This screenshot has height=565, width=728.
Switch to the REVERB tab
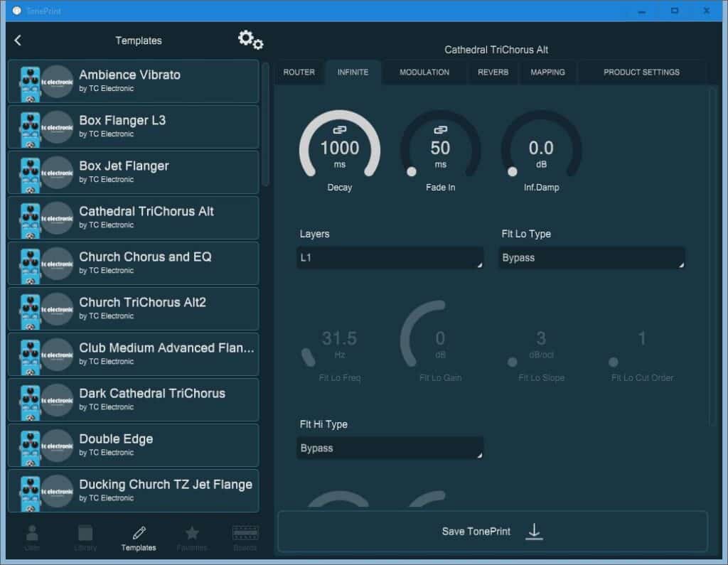pos(493,72)
